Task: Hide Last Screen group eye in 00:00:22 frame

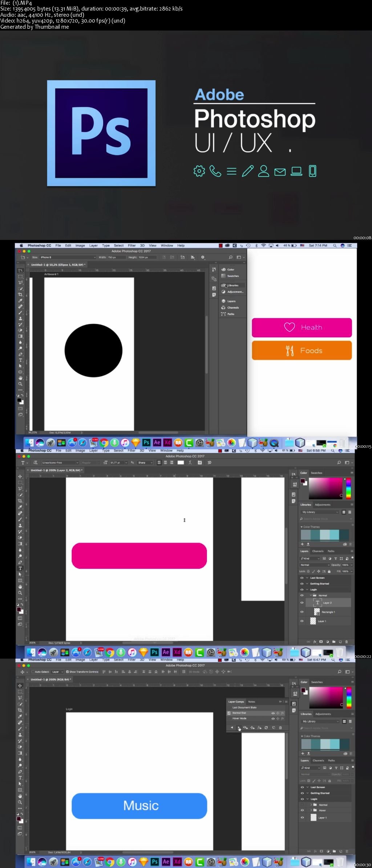Action: (302, 578)
